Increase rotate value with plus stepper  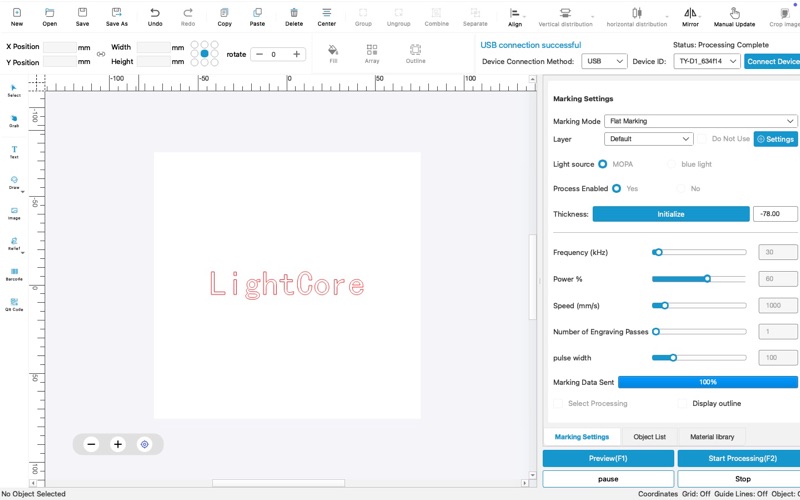[296, 54]
